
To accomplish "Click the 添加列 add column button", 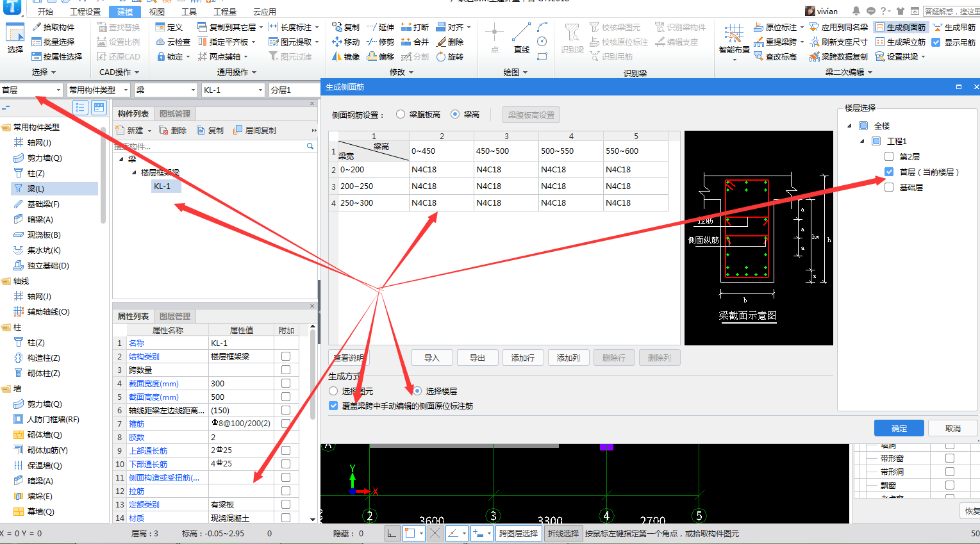I will coord(569,358).
